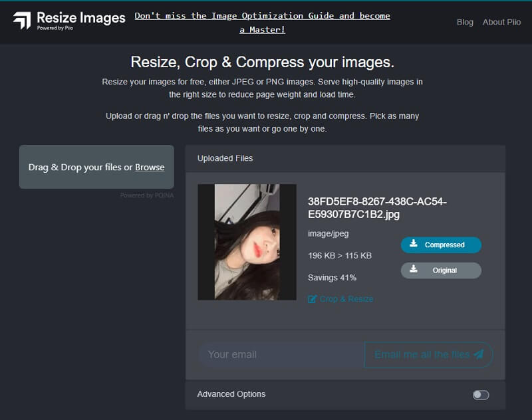Open the Blog page

(x=465, y=22)
